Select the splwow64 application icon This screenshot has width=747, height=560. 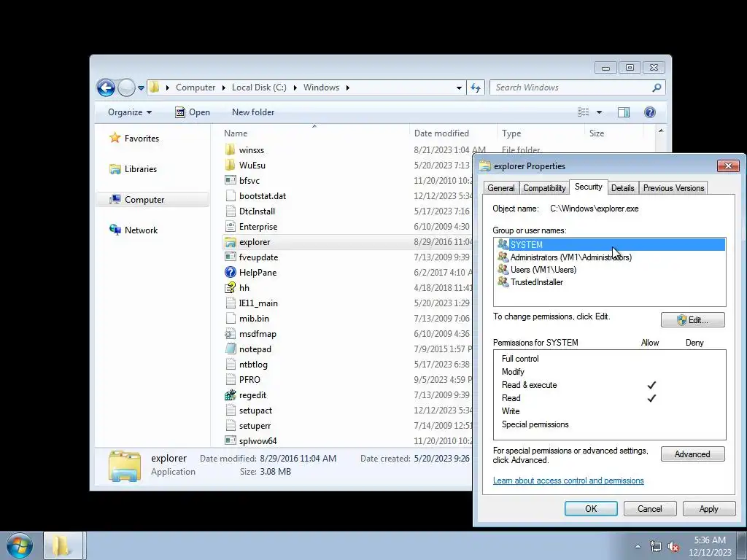pyautogui.click(x=230, y=441)
